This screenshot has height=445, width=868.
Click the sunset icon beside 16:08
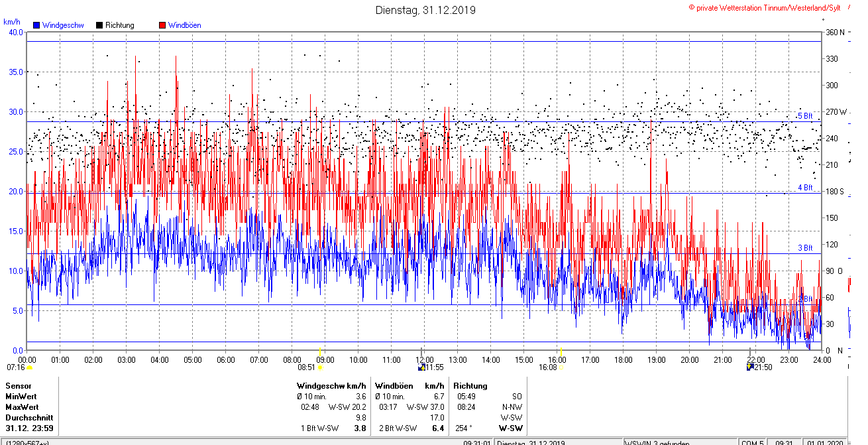coord(561,367)
